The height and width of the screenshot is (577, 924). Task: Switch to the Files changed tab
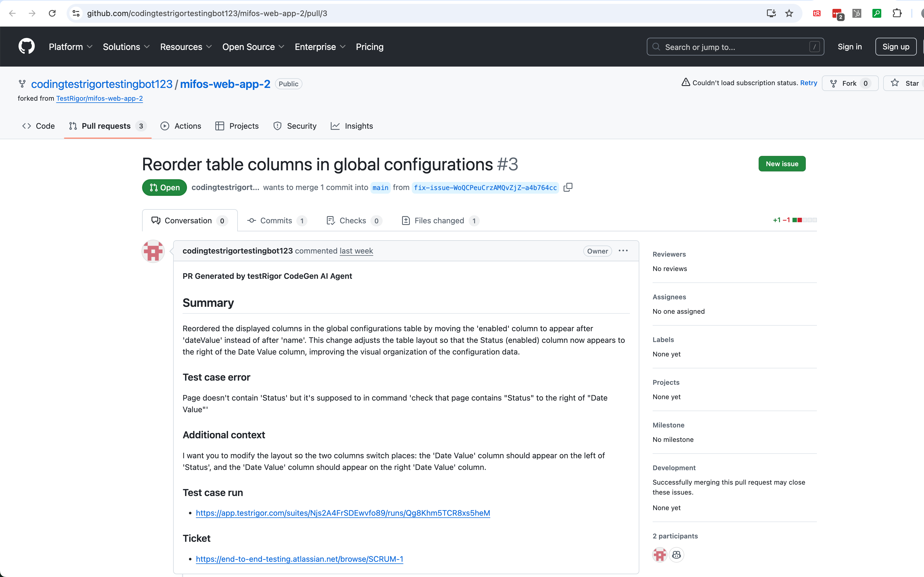click(x=440, y=221)
